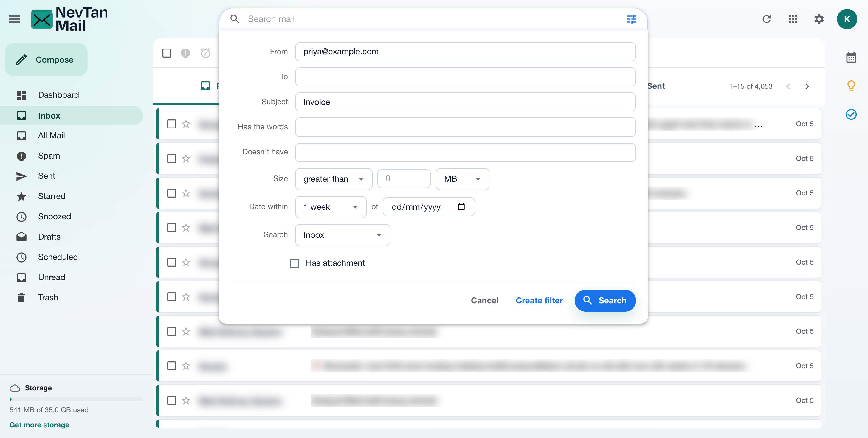Cancel the advanced search dialog
The height and width of the screenshot is (438, 868).
pyautogui.click(x=485, y=300)
